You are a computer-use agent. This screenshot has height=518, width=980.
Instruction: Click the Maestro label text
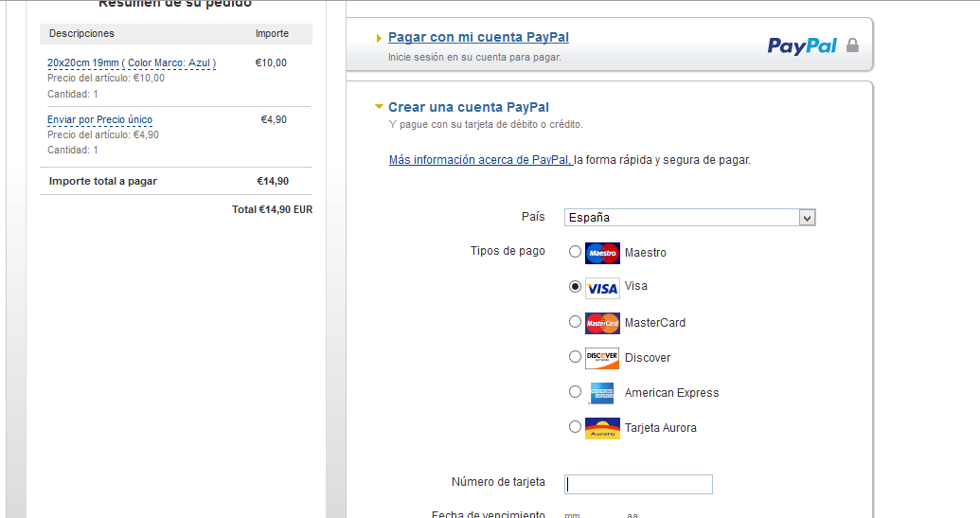[646, 253]
